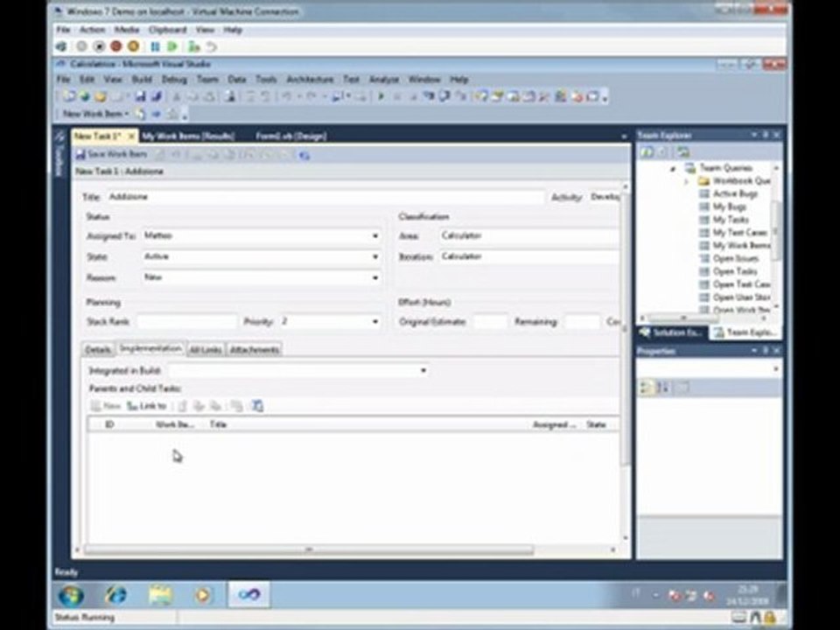Click the VM revert undo icon

212,47
